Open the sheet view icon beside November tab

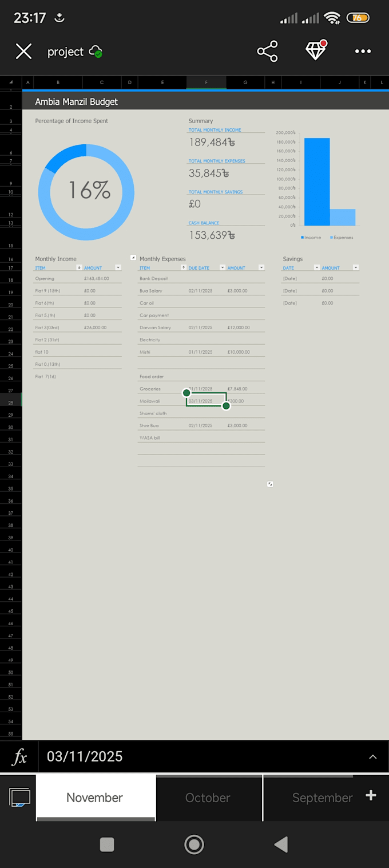click(x=19, y=797)
